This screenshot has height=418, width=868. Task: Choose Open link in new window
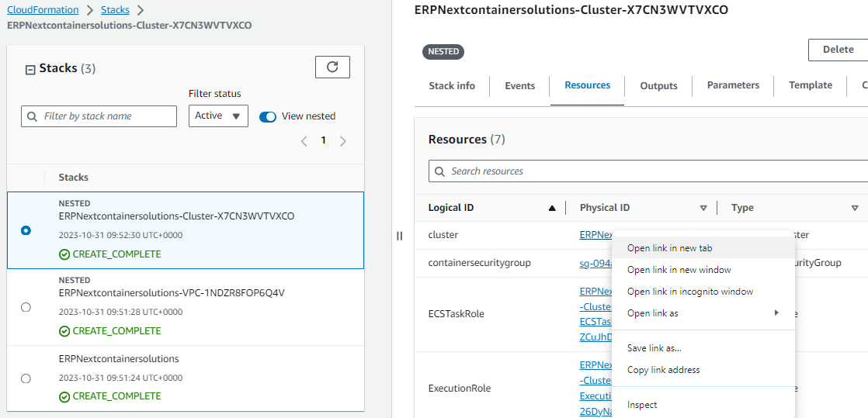pyautogui.click(x=703, y=270)
